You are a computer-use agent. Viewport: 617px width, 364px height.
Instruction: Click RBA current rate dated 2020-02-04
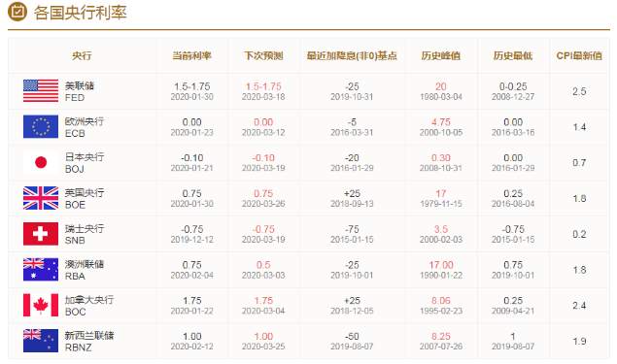pos(192,270)
